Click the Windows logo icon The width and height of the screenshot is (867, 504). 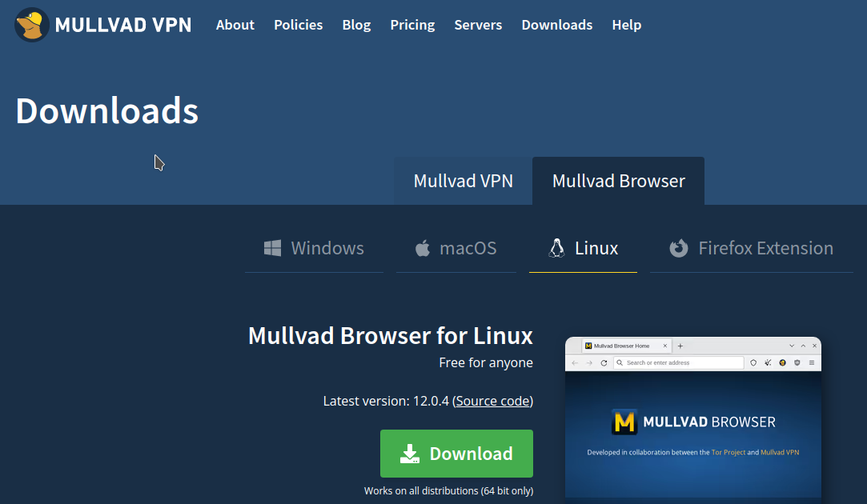(273, 248)
